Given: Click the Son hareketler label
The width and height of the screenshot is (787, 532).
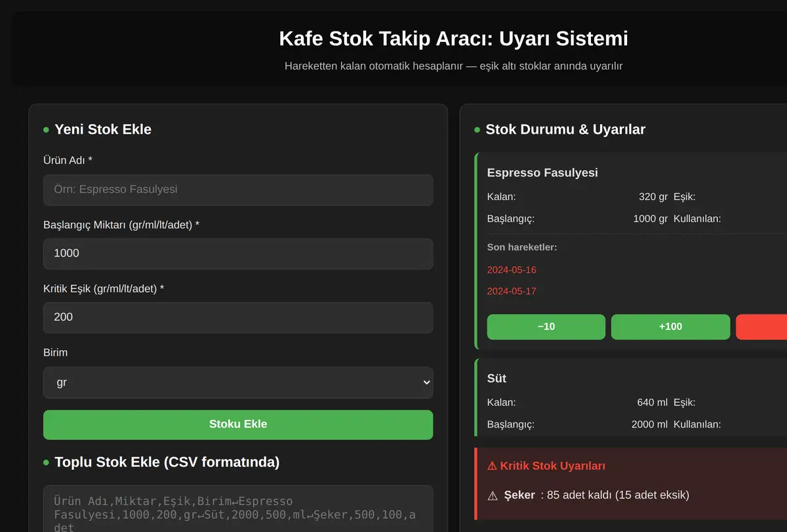Looking at the screenshot, I should [x=522, y=247].
